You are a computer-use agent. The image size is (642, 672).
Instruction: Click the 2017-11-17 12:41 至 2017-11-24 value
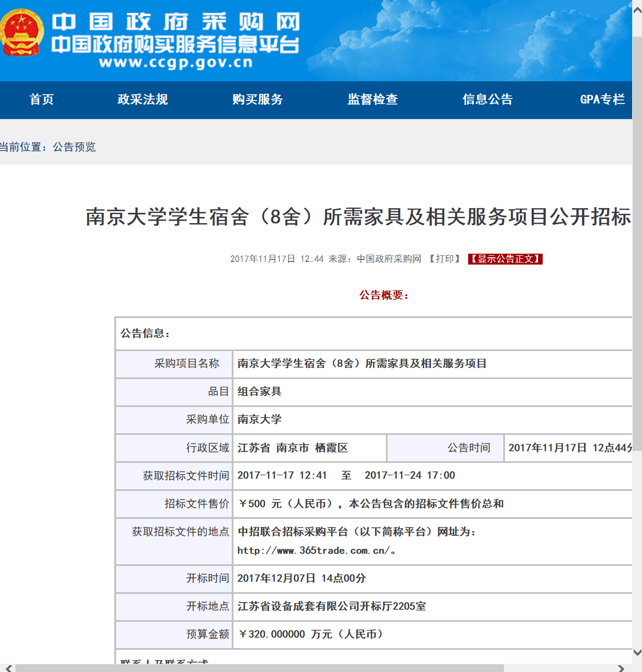point(346,475)
